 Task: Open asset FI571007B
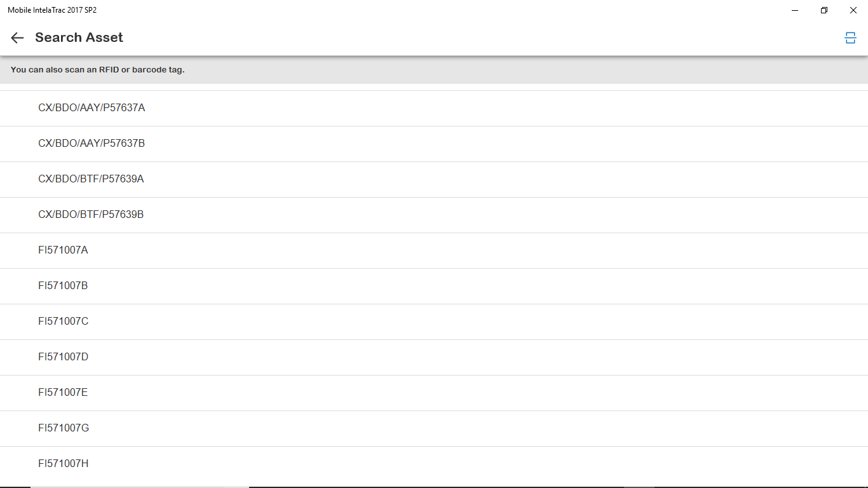point(434,286)
